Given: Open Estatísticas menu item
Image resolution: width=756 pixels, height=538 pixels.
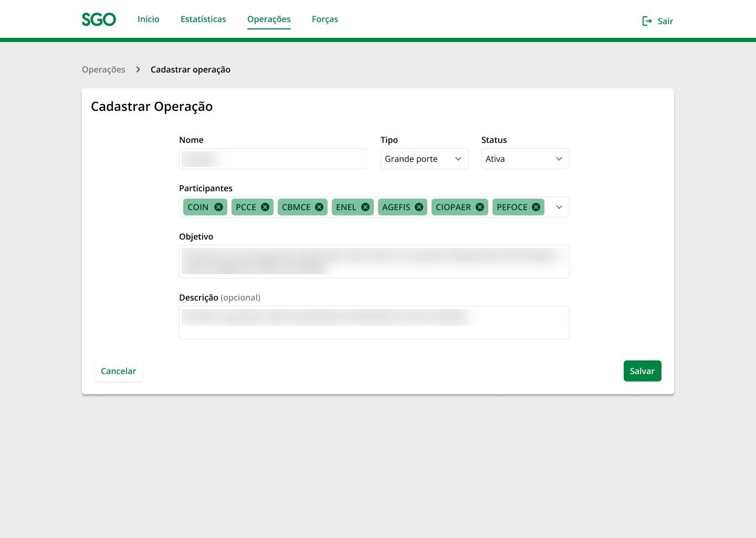Looking at the screenshot, I should click(203, 19).
